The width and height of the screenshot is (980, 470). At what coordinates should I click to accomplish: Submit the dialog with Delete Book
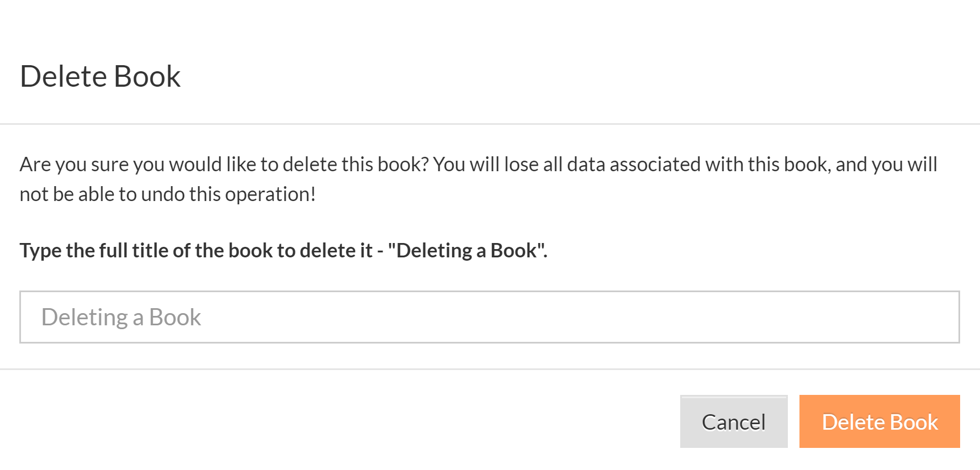point(879,421)
